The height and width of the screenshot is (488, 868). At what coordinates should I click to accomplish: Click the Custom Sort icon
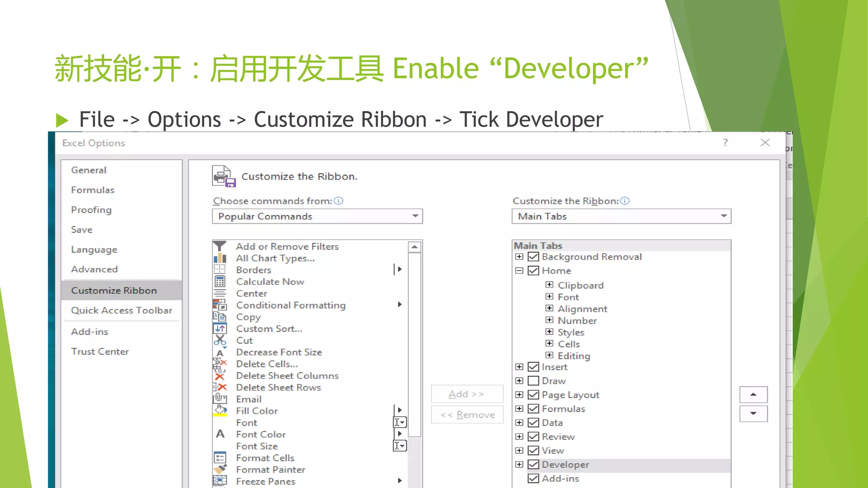click(x=220, y=328)
